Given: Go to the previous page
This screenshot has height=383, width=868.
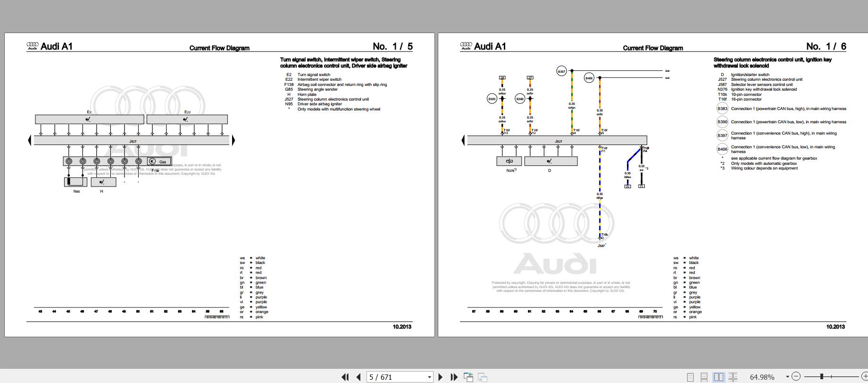Looking at the screenshot, I should (x=359, y=377).
